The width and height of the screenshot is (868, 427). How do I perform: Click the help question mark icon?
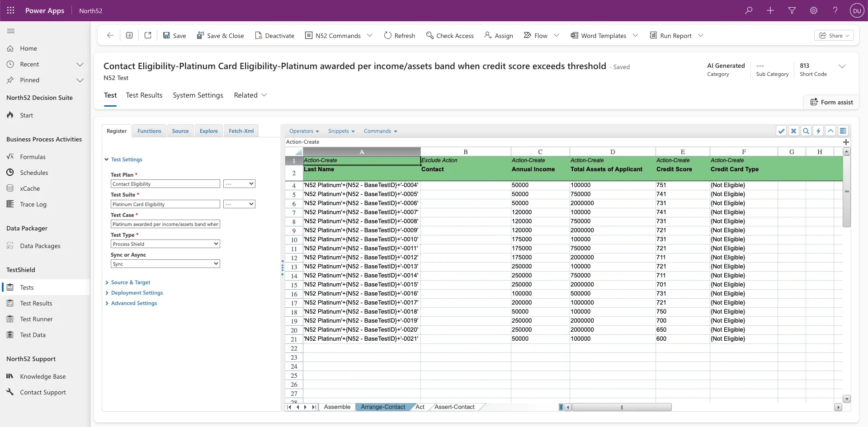pos(835,10)
